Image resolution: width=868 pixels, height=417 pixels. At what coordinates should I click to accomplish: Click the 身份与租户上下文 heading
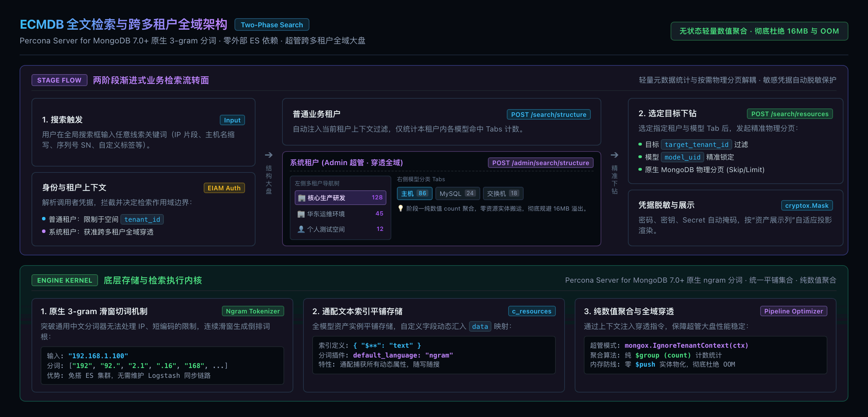(x=74, y=188)
